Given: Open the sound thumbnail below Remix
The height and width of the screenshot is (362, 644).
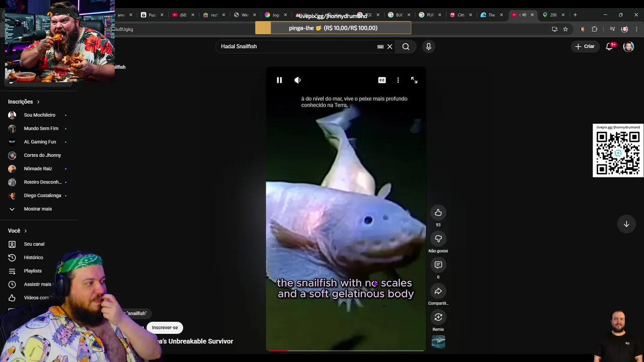Looking at the screenshot, I should coord(438,342).
